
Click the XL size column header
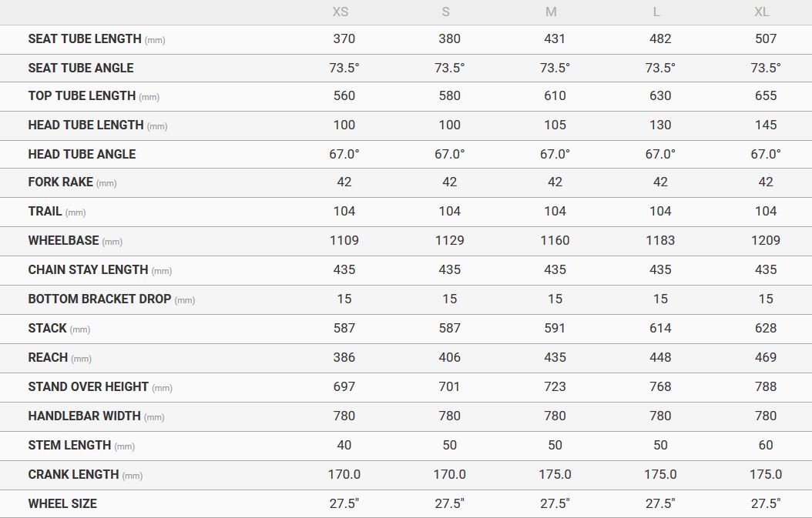pyautogui.click(x=762, y=12)
